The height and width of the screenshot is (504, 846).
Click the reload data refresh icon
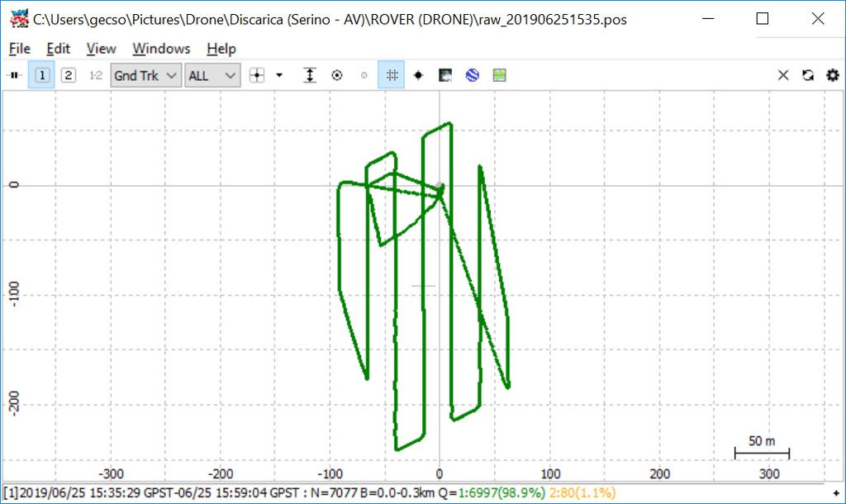point(808,75)
